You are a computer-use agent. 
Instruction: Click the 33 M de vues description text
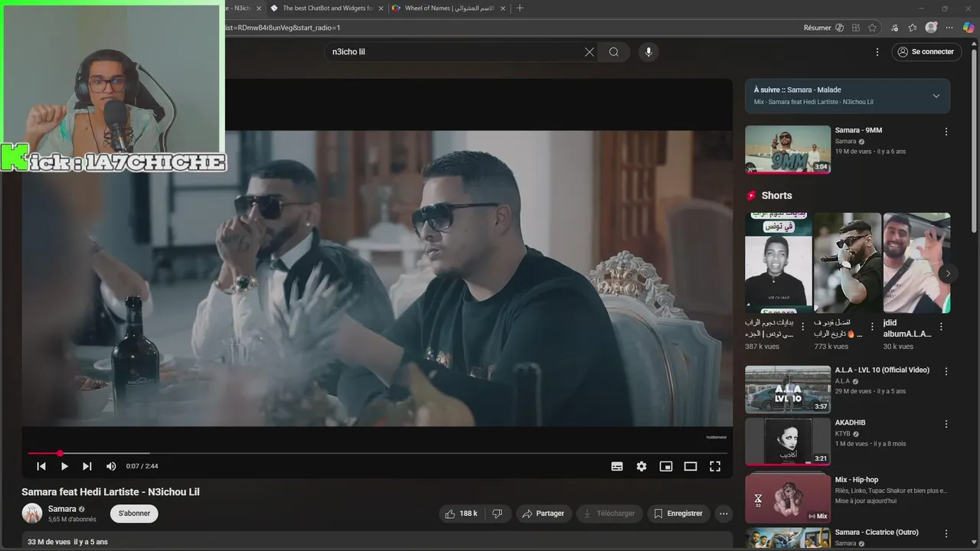[67, 542]
